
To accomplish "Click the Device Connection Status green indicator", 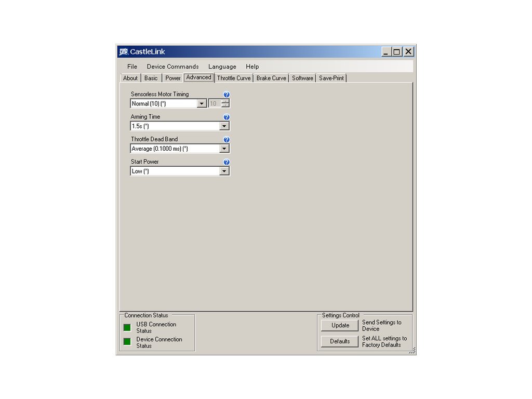I will 127,341.
